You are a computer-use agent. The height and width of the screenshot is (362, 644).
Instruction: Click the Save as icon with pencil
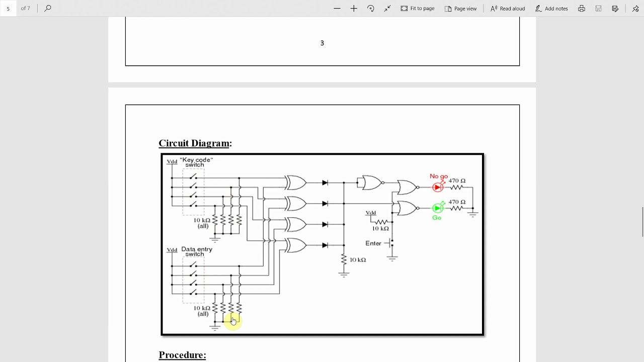click(615, 8)
